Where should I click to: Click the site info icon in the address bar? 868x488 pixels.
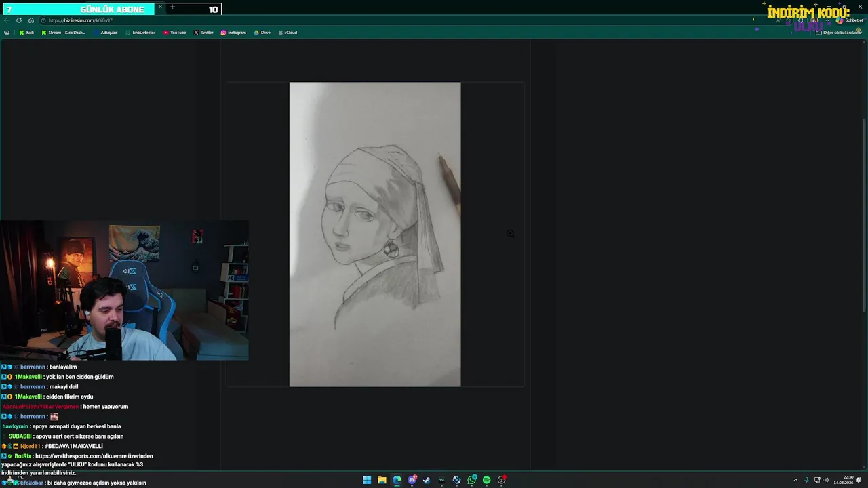pos(43,20)
